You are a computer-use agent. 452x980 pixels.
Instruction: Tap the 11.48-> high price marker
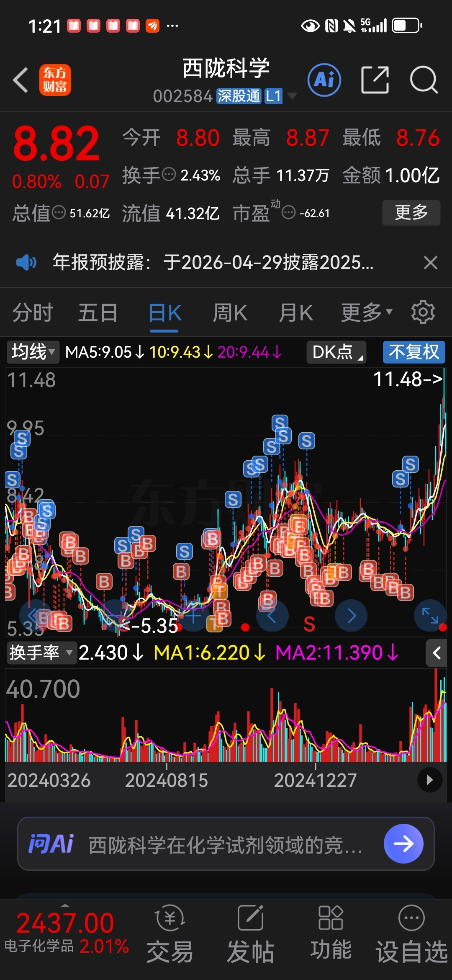408,379
